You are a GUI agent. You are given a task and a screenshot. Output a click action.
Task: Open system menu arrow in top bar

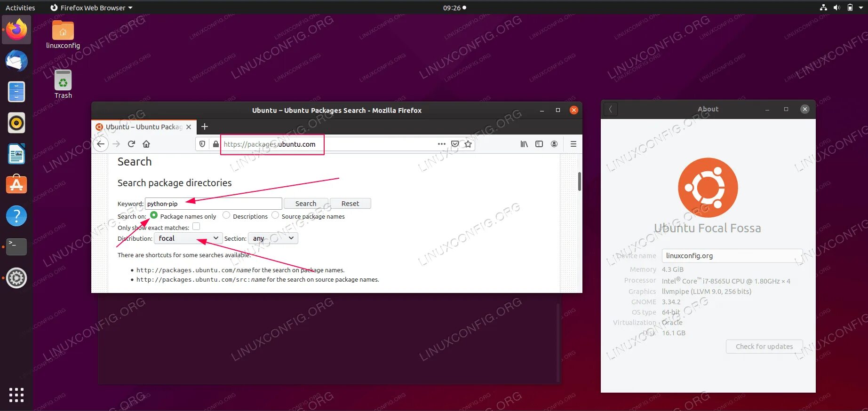(x=861, y=8)
